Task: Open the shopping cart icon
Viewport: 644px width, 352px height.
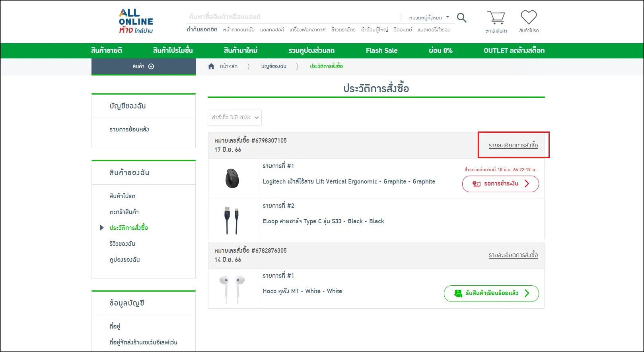Action: tap(496, 18)
